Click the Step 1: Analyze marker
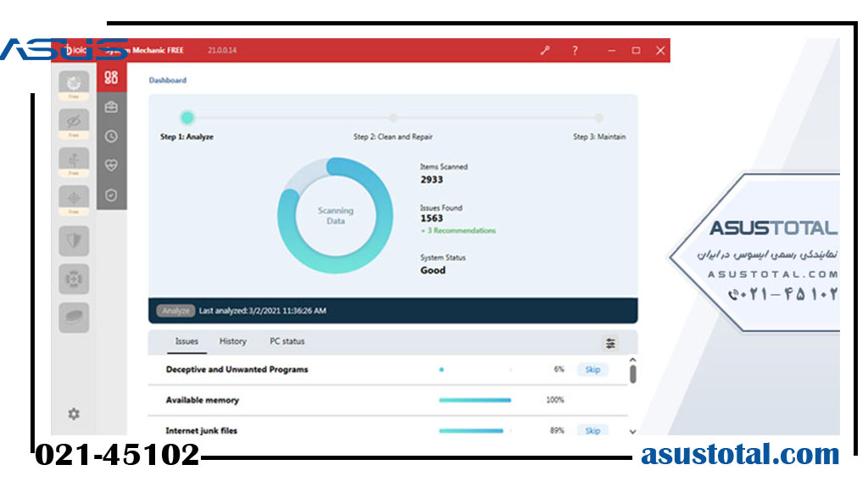This screenshot has width=868, height=487. (187, 118)
